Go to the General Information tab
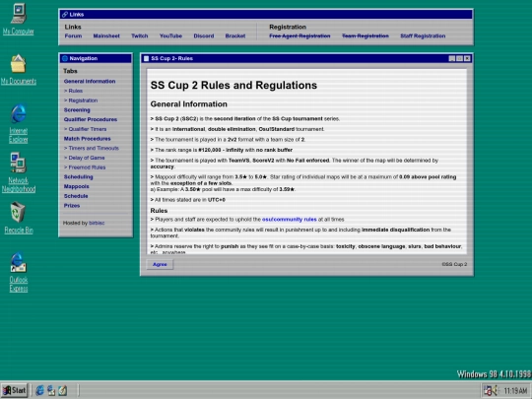532x399 pixels. coord(90,82)
